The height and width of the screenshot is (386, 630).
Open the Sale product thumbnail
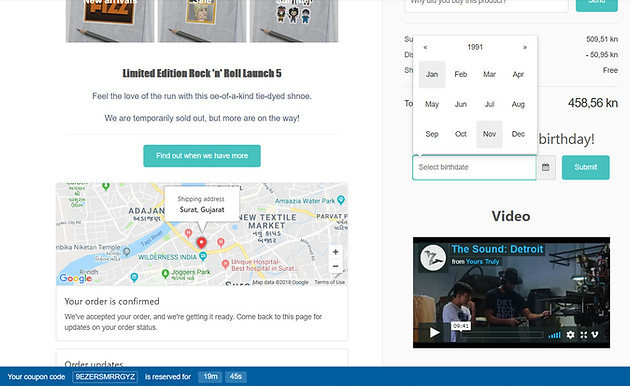pyautogui.click(x=202, y=21)
